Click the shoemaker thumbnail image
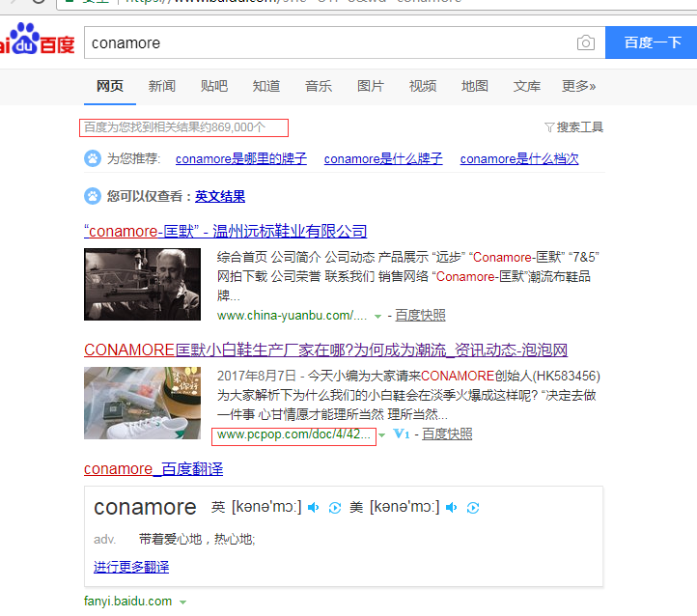The height and width of the screenshot is (616, 697). (142, 285)
